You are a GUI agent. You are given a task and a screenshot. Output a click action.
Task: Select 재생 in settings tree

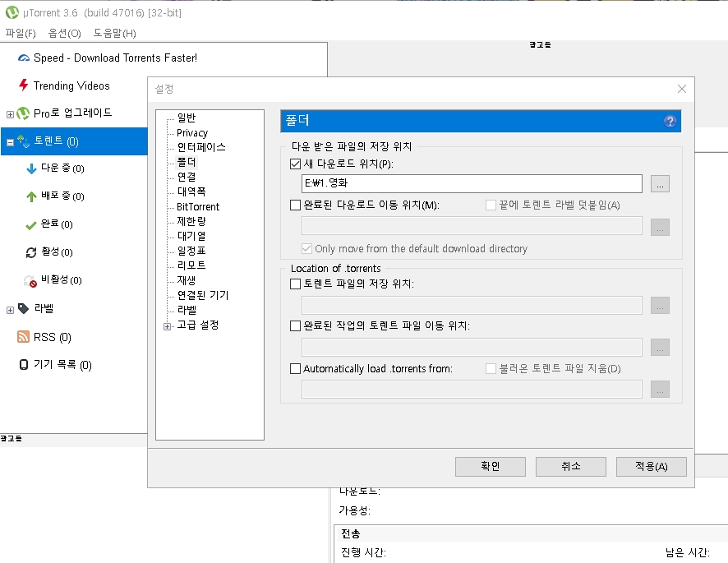pos(187,280)
